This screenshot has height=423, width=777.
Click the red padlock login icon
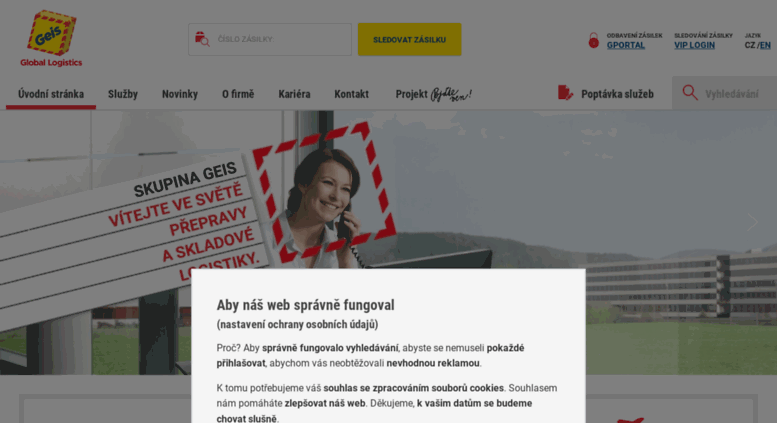coord(593,40)
